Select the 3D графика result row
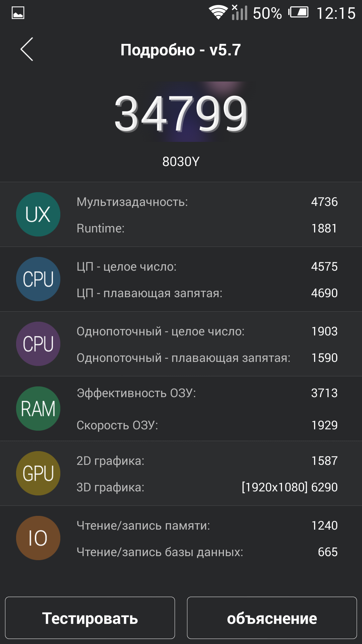Screen dimensions: 362x644 [x=207, y=487]
